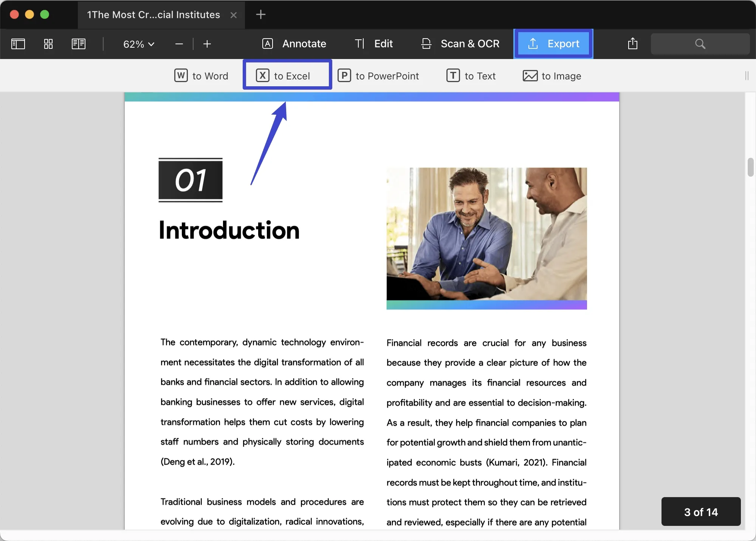The width and height of the screenshot is (756, 541).
Task: Select the sidebar panel toggle icon
Action: pyautogui.click(x=18, y=44)
